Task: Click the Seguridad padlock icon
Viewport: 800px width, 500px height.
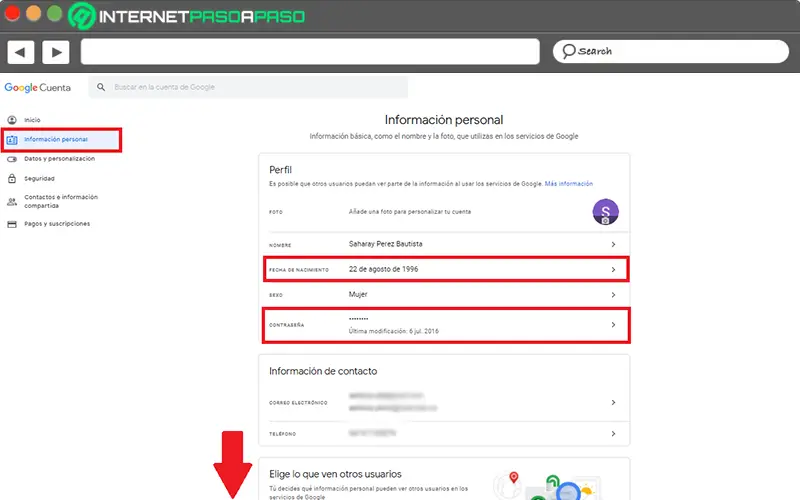Action: [12, 179]
